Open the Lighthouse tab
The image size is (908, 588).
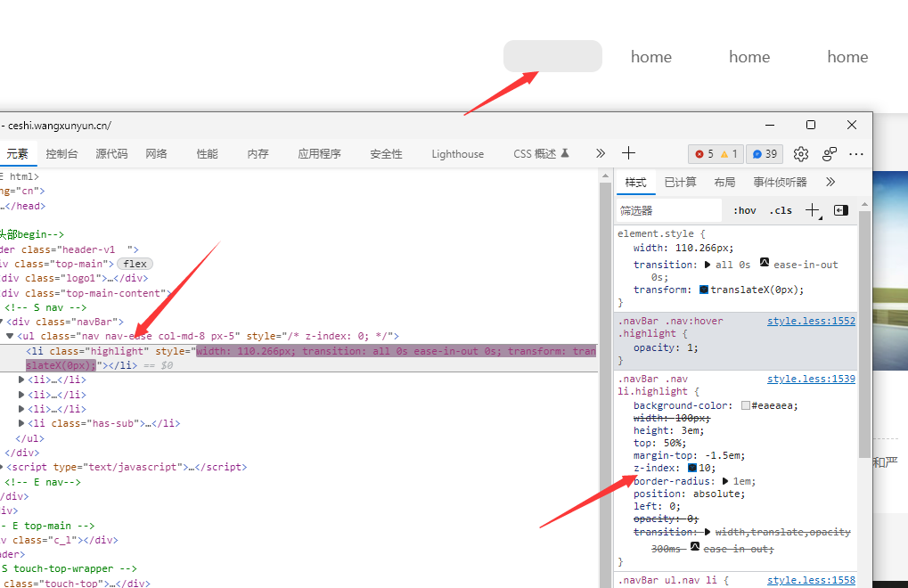pyautogui.click(x=457, y=154)
